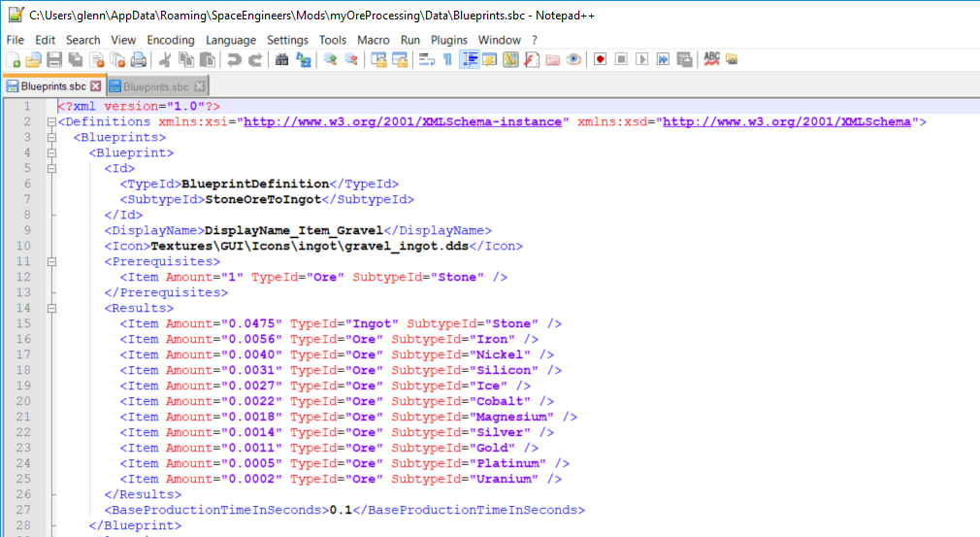Open Find with the binoculars icon
980x537 pixels.
(281, 60)
